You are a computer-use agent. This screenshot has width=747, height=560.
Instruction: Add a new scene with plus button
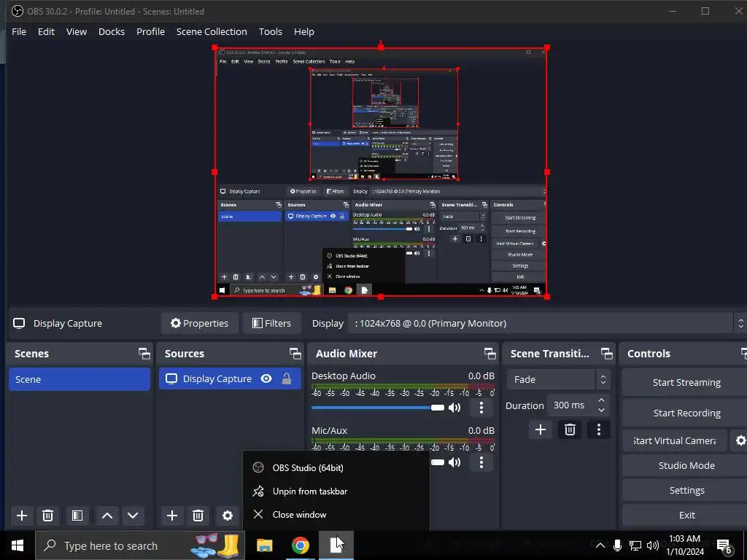click(x=22, y=516)
